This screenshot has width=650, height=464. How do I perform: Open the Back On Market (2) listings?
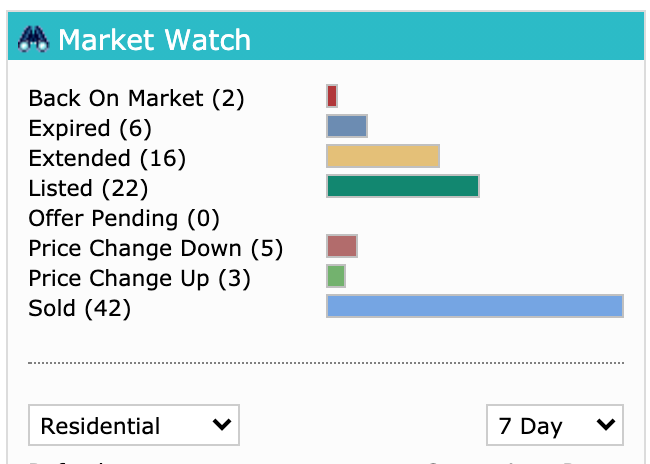136,99
